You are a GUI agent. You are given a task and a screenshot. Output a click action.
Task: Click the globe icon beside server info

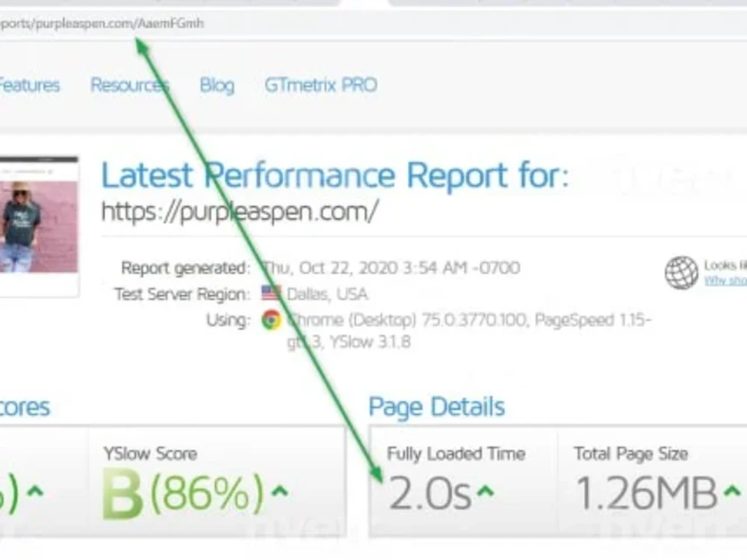681,273
